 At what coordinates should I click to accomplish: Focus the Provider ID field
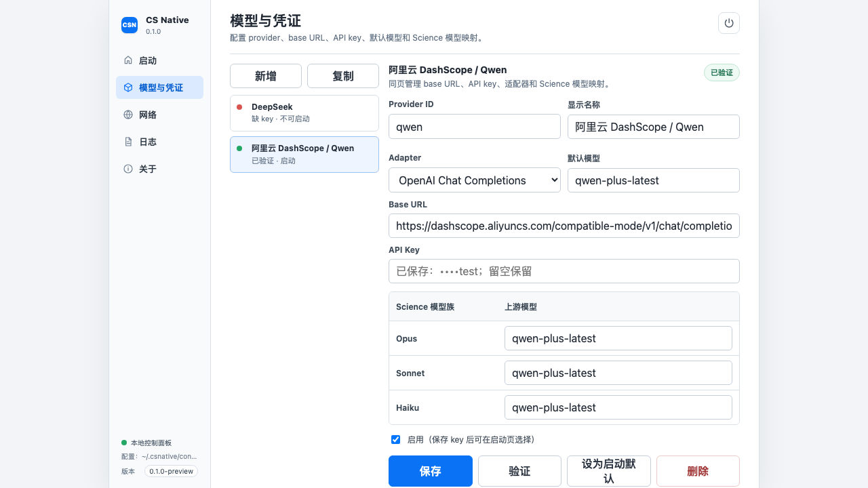[x=475, y=127]
